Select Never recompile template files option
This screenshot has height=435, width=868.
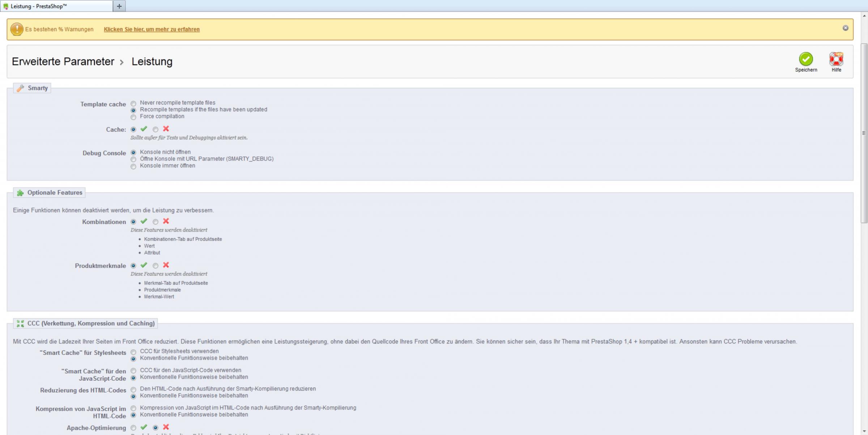tap(133, 104)
